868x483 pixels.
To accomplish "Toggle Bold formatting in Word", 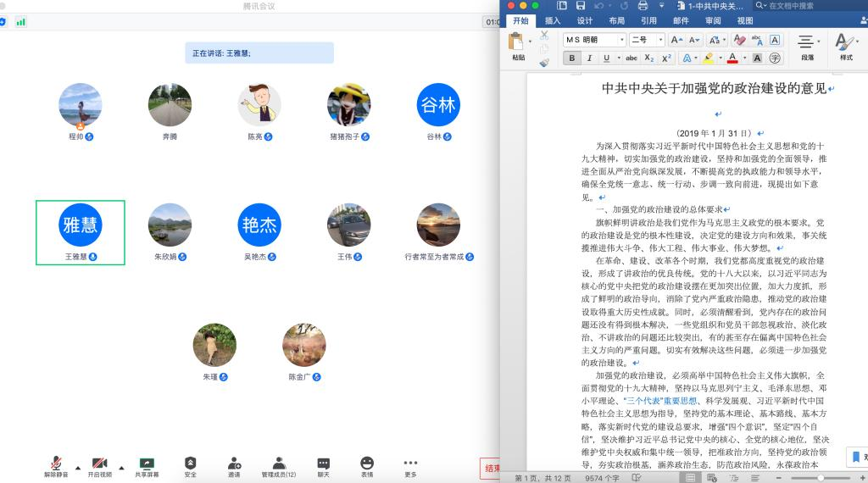I will point(571,58).
